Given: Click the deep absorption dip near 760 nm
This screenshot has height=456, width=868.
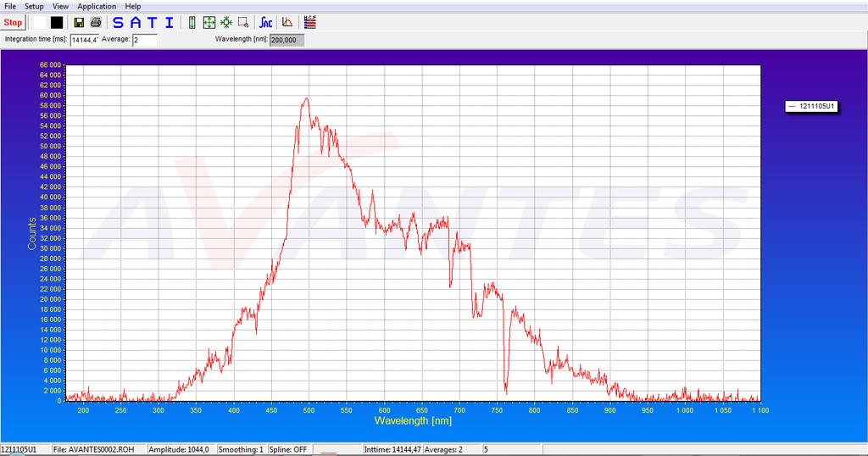Looking at the screenshot, I should coord(506,390).
